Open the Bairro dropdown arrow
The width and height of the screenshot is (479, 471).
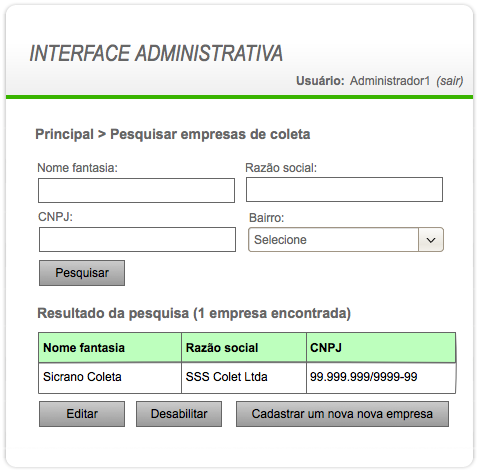pos(431,240)
